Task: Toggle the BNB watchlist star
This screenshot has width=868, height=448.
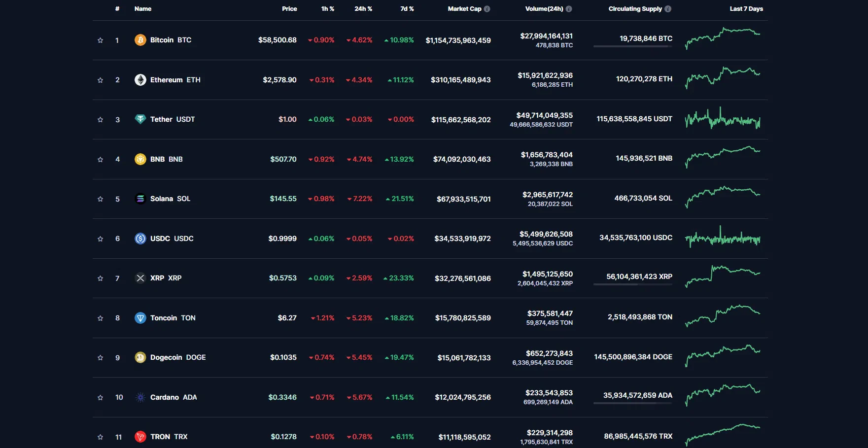Action: coord(101,159)
